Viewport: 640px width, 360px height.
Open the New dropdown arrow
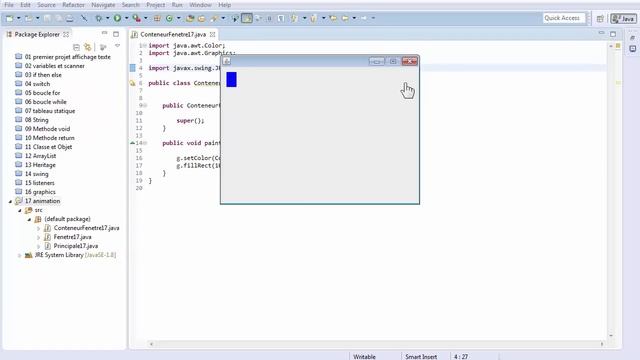coord(18,18)
